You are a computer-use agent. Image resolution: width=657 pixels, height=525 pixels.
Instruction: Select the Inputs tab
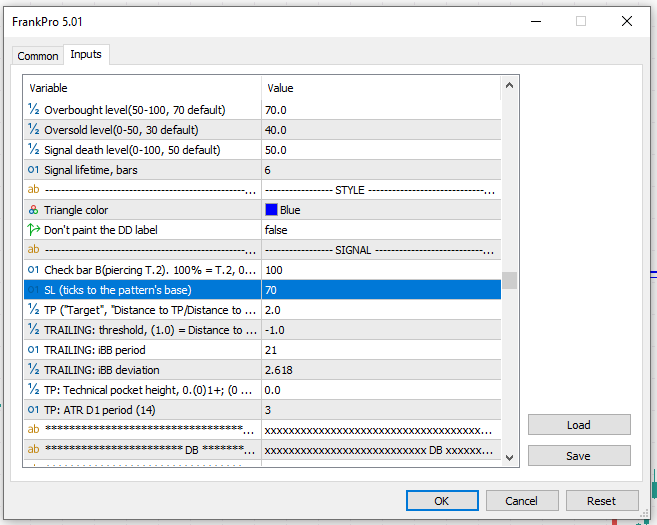coord(86,55)
